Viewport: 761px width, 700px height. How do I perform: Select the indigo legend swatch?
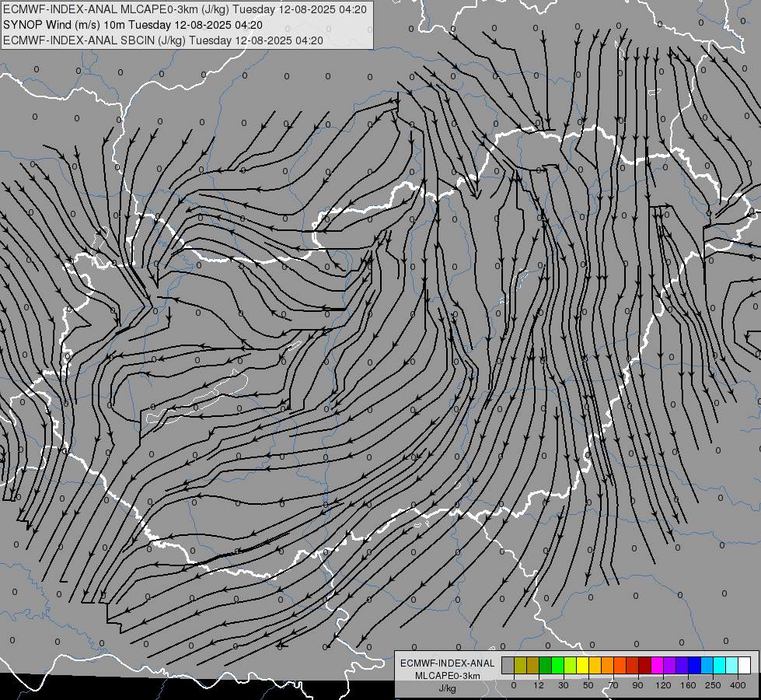tap(682, 665)
